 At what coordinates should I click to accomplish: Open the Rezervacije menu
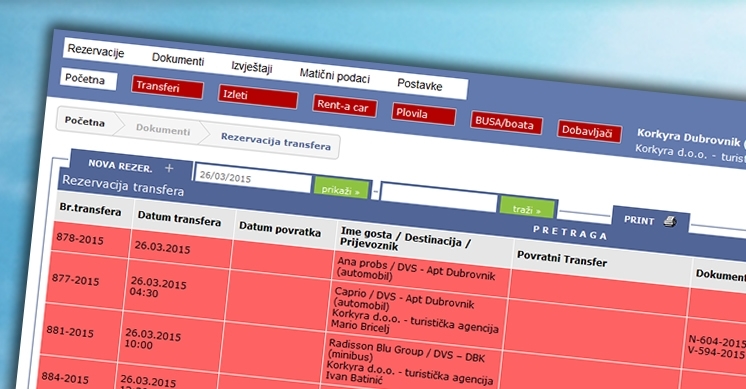[x=96, y=50]
